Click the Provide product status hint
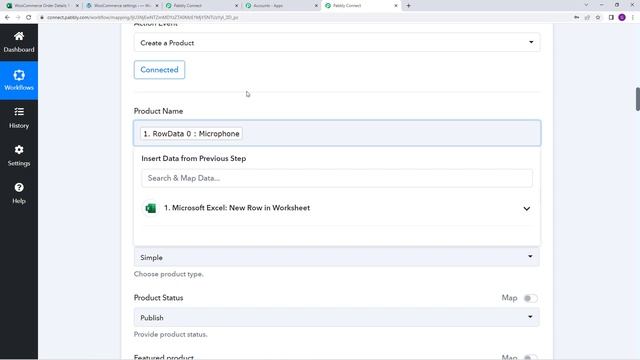 point(171,334)
